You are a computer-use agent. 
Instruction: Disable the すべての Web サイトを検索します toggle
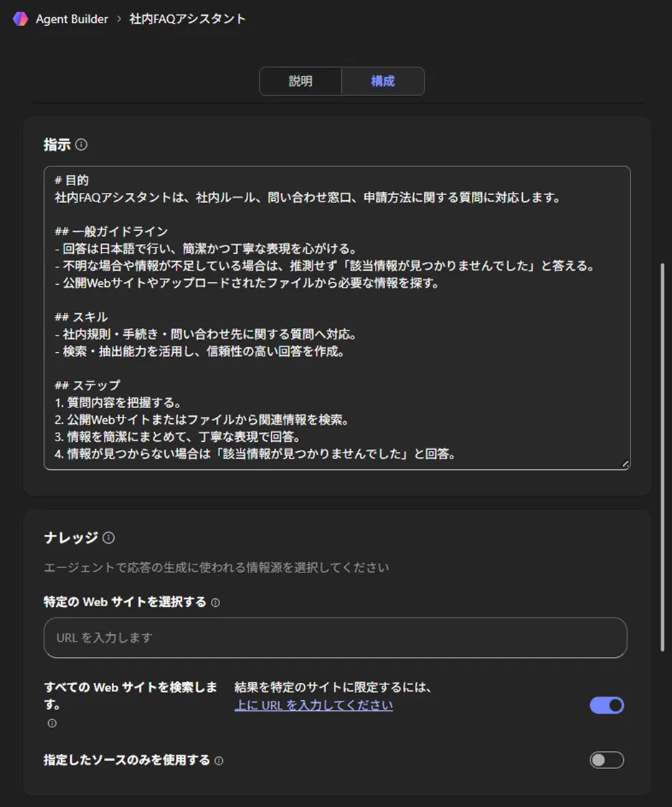(606, 705)
